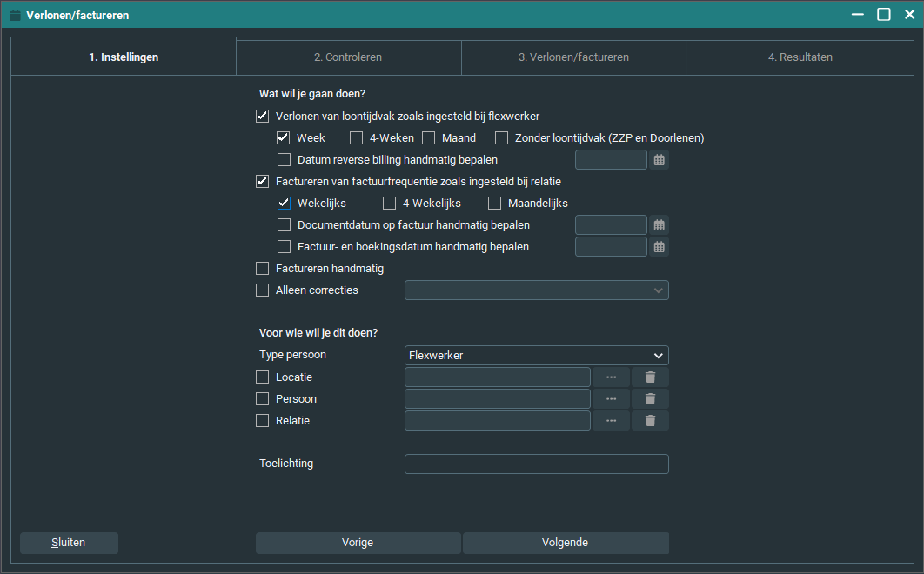Clear Relatie with trash icon

pyautogui.click(x=650, y=421)
